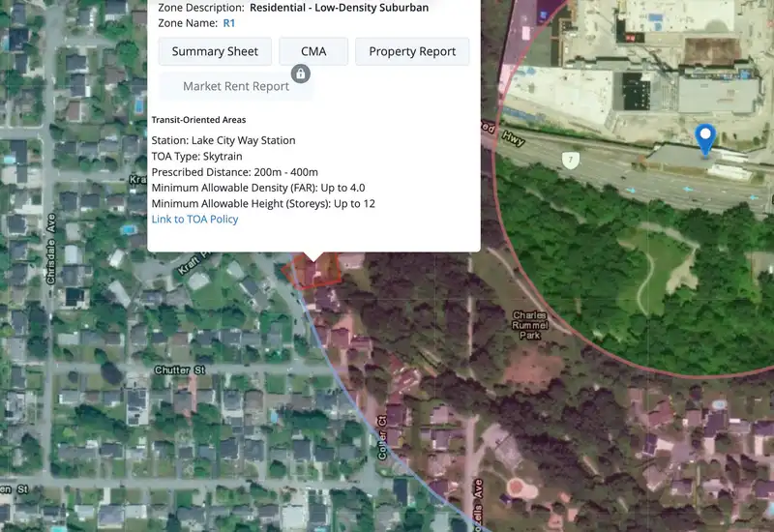774x532 pixels.
Task: Click the locked Market Rent Report button
Action: (x=236, y=86)
